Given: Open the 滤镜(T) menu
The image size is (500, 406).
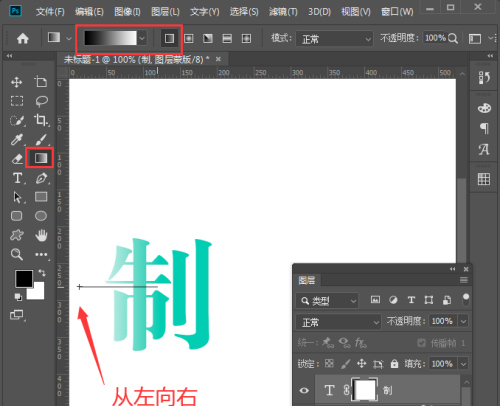Looking at the screenshot, I should click(x=283, y=12).
